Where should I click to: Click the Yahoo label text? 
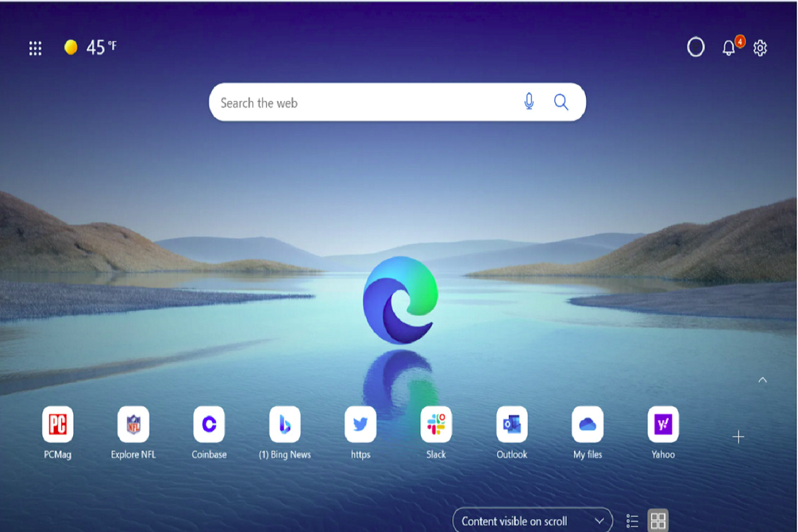point(663,455)
